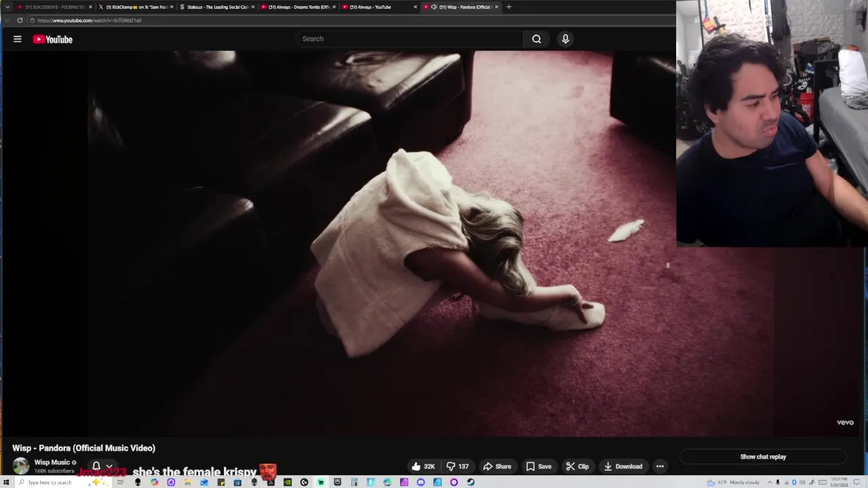Open the Alienware app in taskbar
The width and height of the screenshot is (868, 488).
click(x=138, y=482)
